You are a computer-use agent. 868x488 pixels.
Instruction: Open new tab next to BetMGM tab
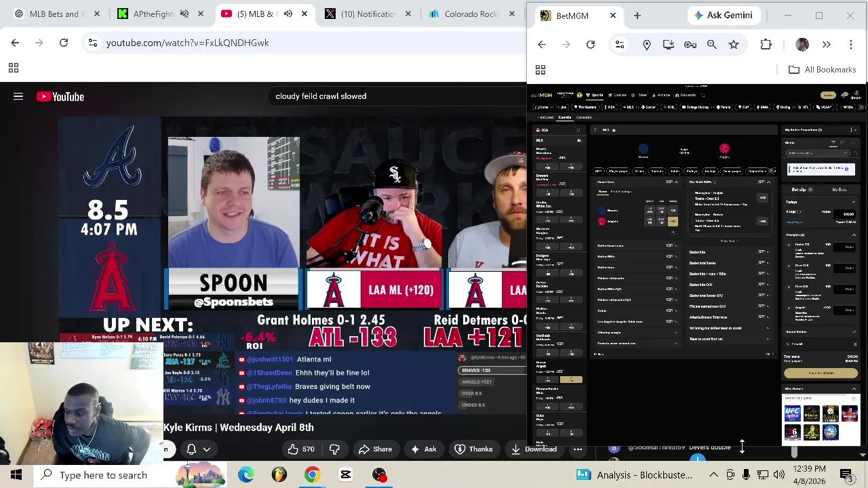pos(637,15)
